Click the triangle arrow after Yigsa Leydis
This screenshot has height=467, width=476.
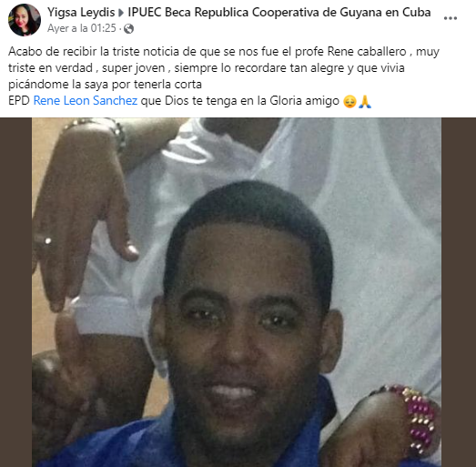[121, 13]
